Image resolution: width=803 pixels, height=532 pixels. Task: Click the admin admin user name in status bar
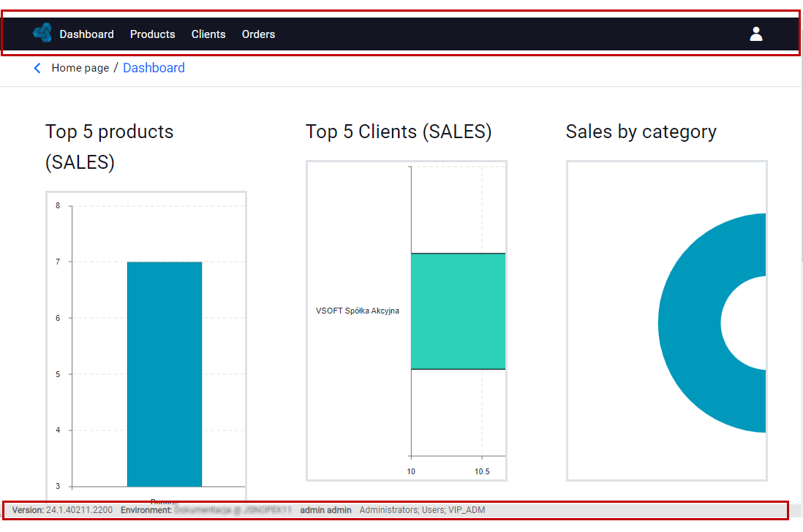point(325,510)
